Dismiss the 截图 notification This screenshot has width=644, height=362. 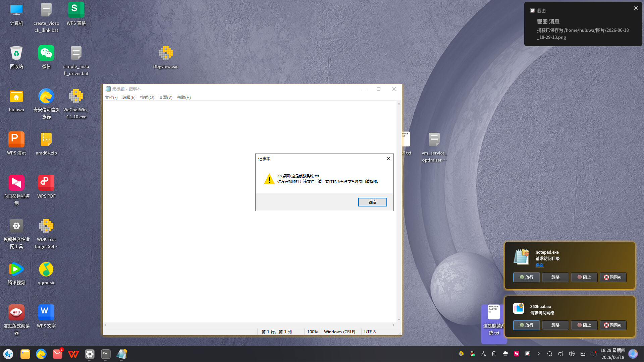636,8
